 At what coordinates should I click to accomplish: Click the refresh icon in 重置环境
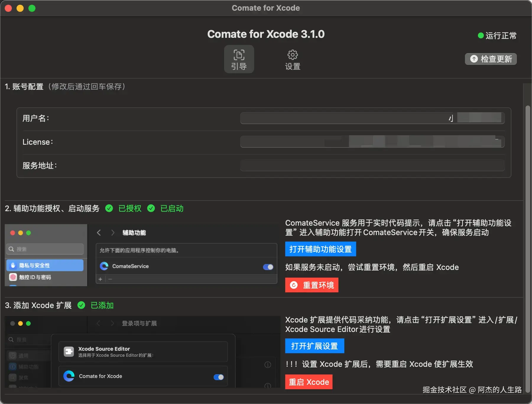(294, 285)
